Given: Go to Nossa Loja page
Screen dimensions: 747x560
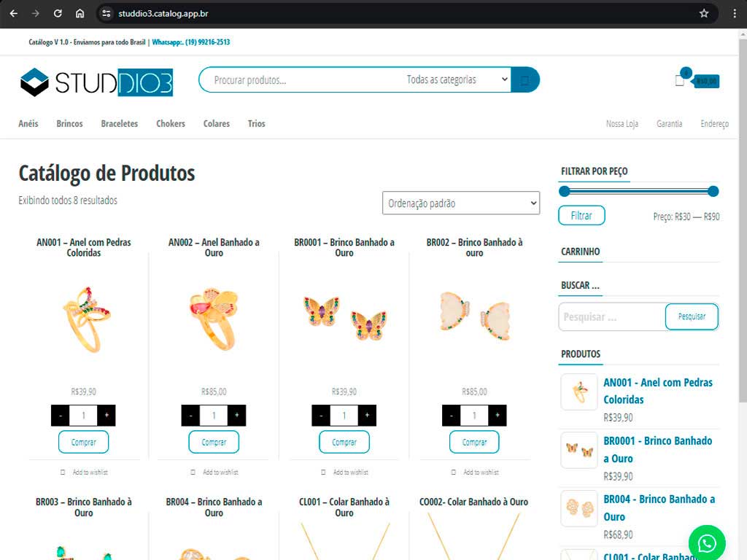Looking at the screenshot, I should point(622,124).
